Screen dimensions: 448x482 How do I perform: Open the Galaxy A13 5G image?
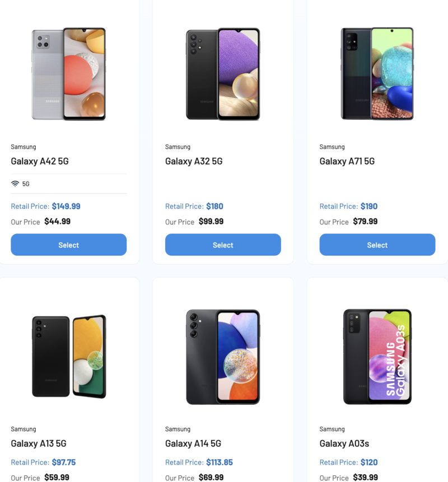(x=69, y=356)
